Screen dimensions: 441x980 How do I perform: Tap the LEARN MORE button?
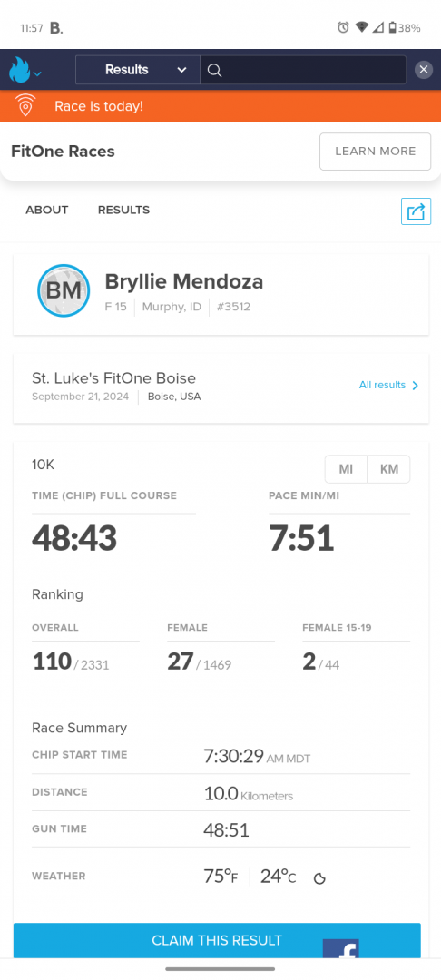pos(376,152)
